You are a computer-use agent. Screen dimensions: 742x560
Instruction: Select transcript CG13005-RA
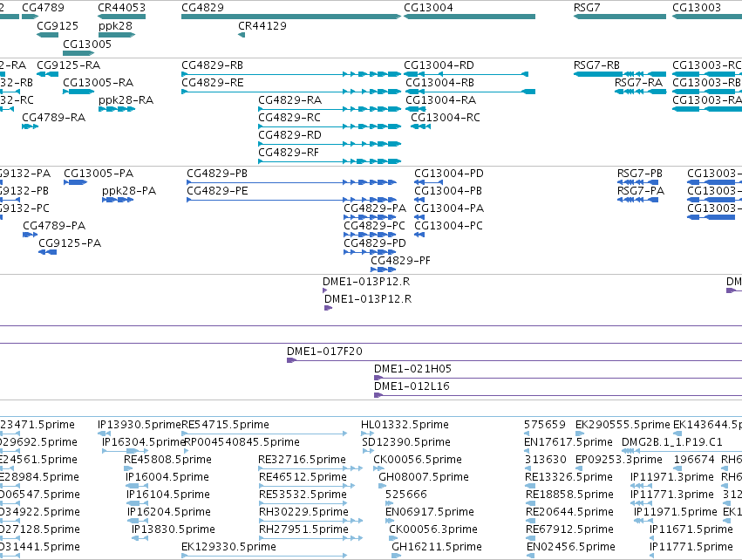(98, 83)
